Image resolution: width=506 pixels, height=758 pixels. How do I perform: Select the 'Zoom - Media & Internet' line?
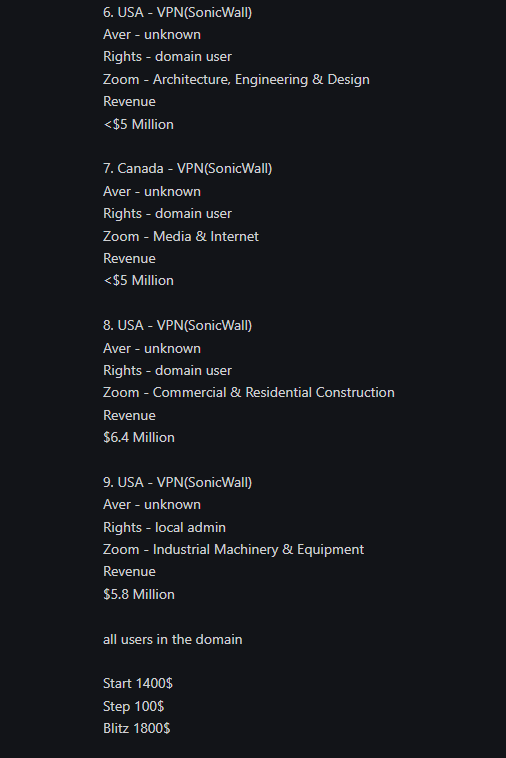(x=181, y=236)
